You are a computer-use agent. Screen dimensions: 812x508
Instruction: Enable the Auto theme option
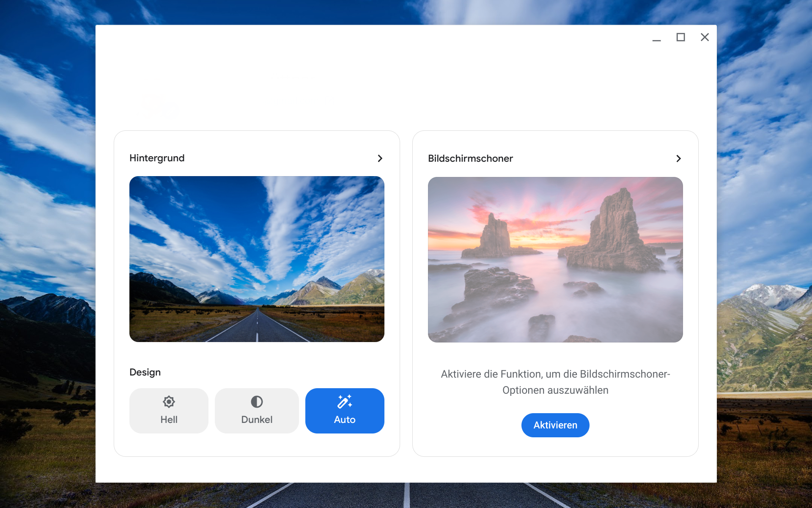click(345, 411)
